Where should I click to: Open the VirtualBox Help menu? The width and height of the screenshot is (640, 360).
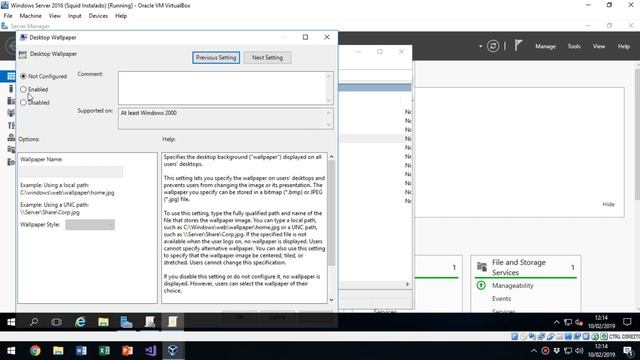121,16
